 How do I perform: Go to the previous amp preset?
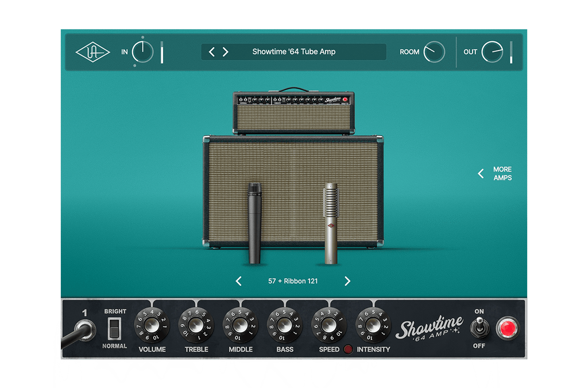(211, 51)
